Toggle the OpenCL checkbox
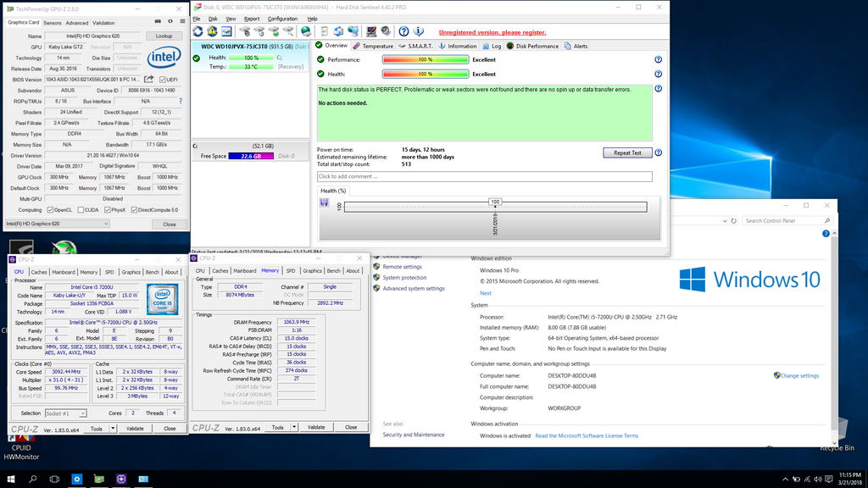 48,210
